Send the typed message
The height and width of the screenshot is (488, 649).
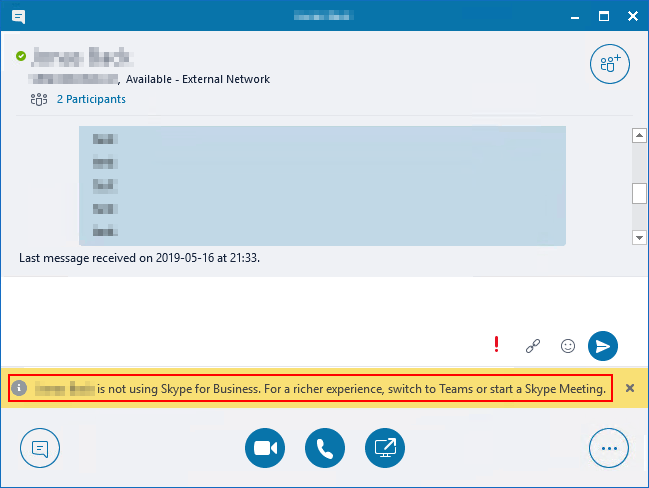tap(602, 346)
